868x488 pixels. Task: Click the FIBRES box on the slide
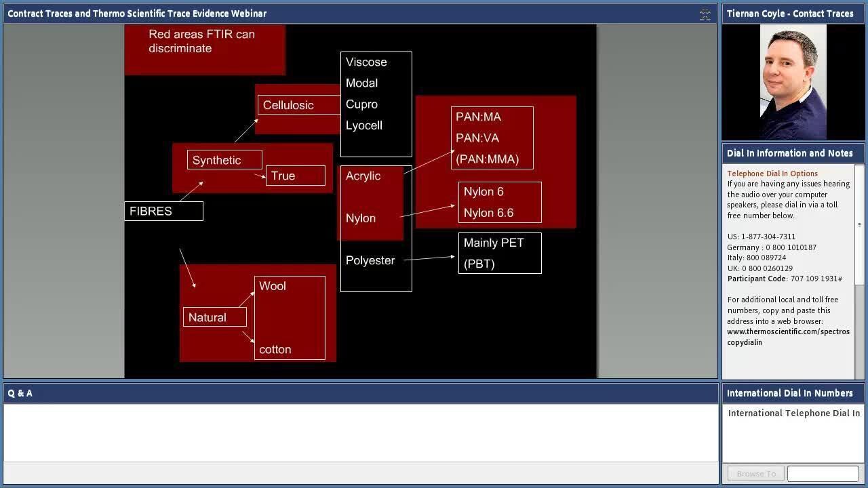(163, 211)
